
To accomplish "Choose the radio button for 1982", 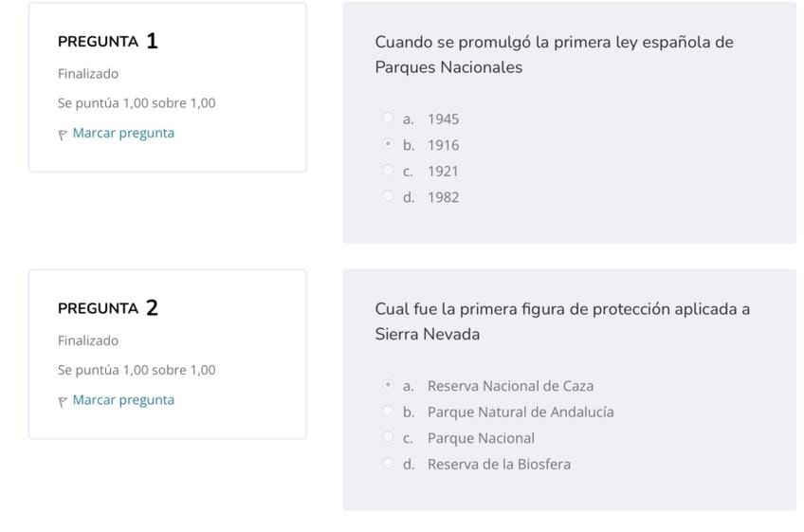I will (x=388, y=196).
